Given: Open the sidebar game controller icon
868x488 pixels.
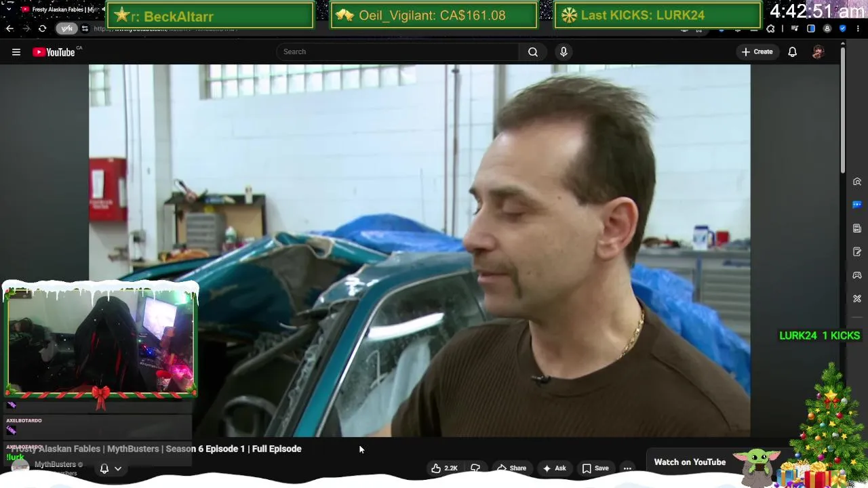Looking at the screenshot, I should click(857, 275).
